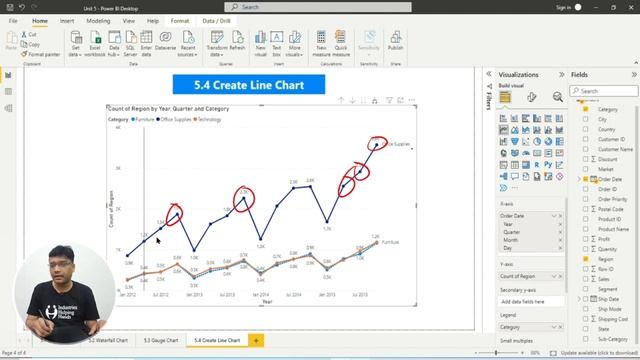Select the Build visual pane icon
Screen dimensions: 640x360
[x=505, y=97]
